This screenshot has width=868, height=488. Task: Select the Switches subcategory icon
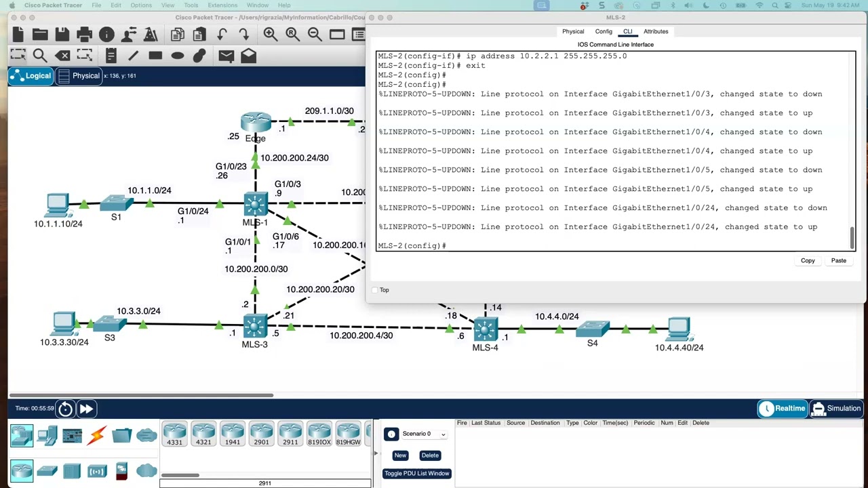[47, 470]
